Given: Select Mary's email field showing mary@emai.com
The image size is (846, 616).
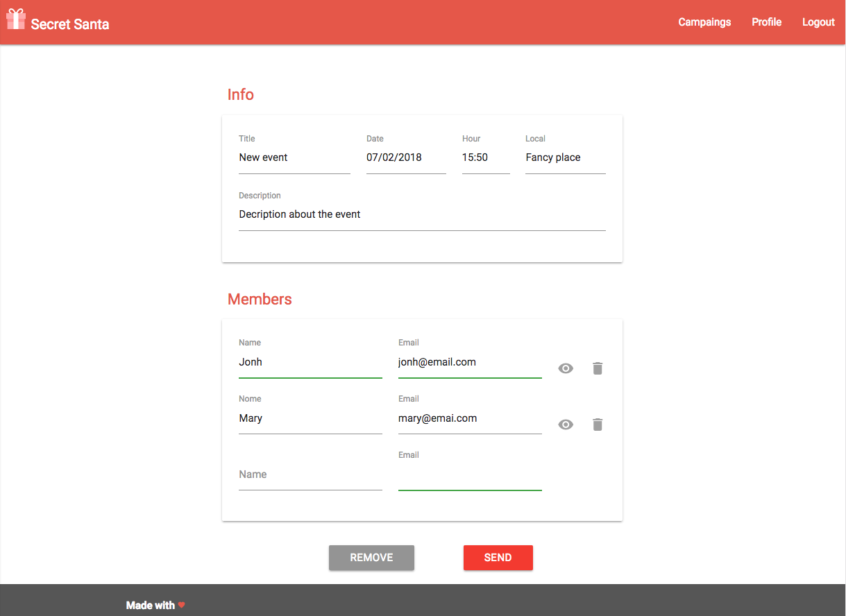Looking at the screenshot, I should [x=470, y=418].
